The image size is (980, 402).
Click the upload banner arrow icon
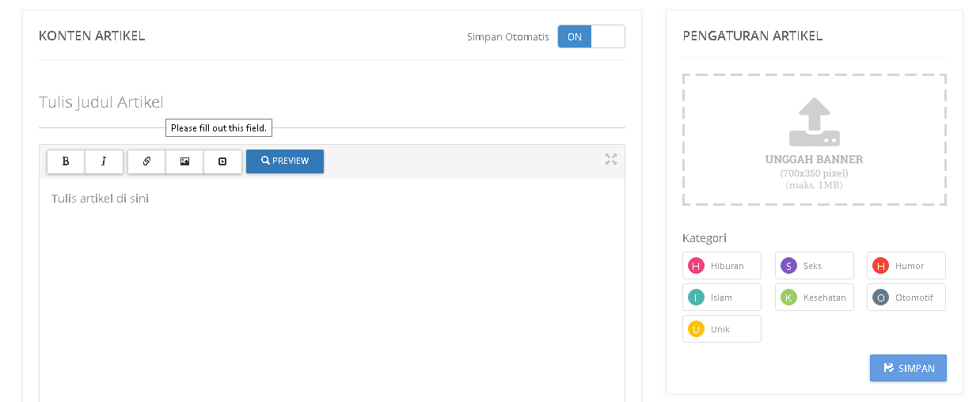tap(815, 122)
